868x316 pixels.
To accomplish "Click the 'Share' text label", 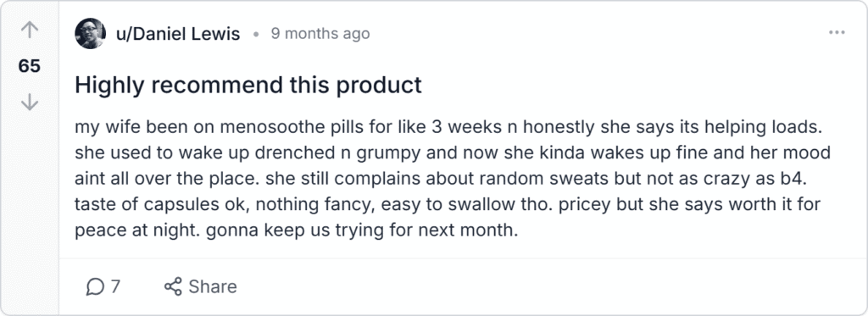I will tap(213, 286).
